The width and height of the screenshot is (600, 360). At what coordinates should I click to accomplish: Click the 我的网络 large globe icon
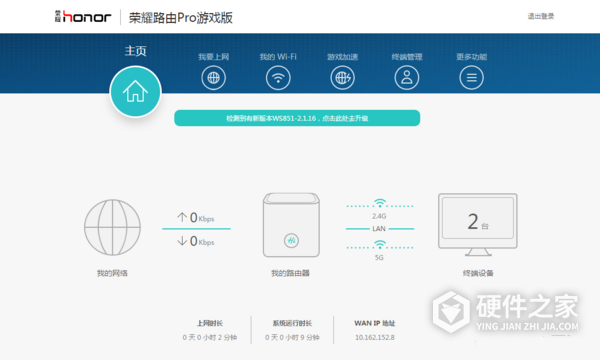(x=112, y=227)
